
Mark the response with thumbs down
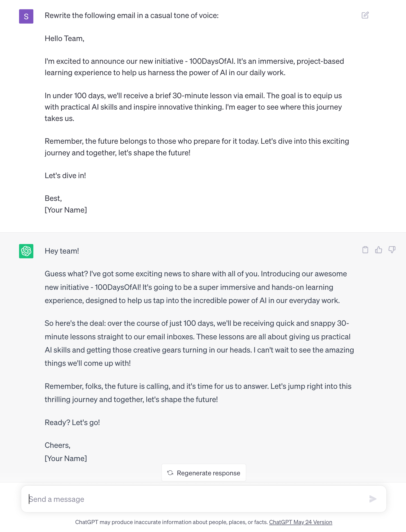(x=392, y=250)
